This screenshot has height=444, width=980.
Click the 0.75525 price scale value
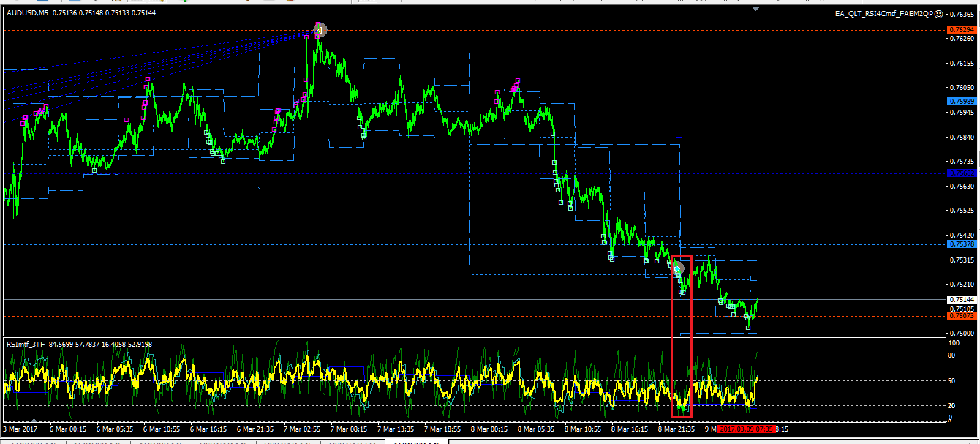961,211
